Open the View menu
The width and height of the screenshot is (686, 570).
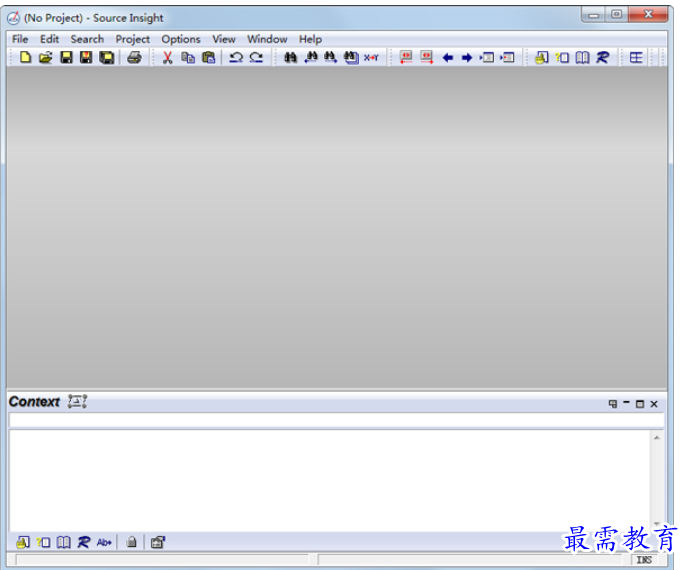coord(224,39)
